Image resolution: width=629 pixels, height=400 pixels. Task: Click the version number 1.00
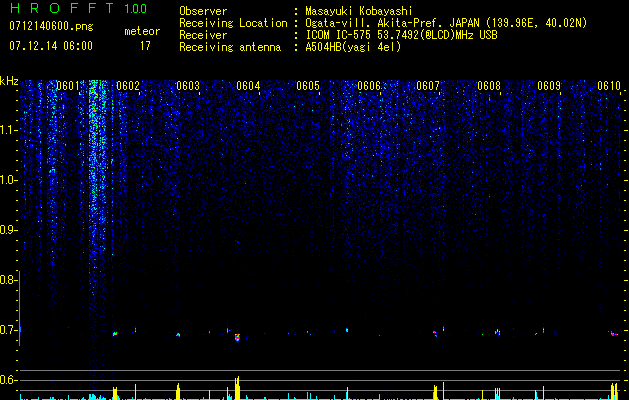[136, 9]
